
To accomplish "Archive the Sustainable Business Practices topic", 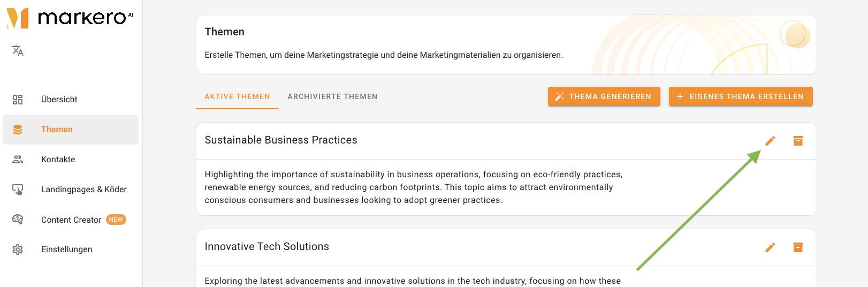I will tap(798, 141).
